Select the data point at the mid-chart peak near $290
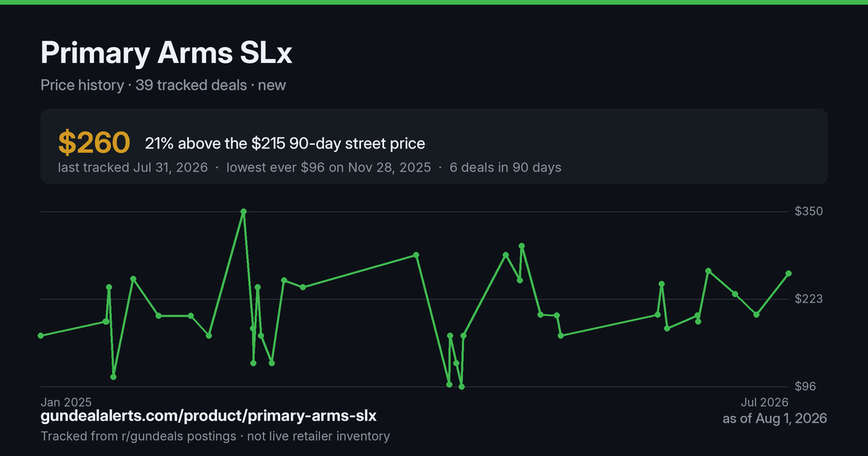The width and height of the screenshot is (868, 456). tap(416, 255)
